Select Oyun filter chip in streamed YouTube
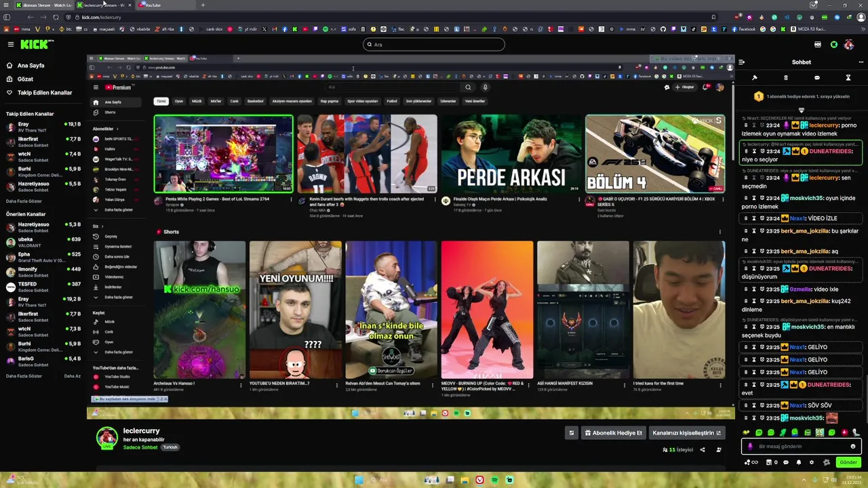 [179, 101]
